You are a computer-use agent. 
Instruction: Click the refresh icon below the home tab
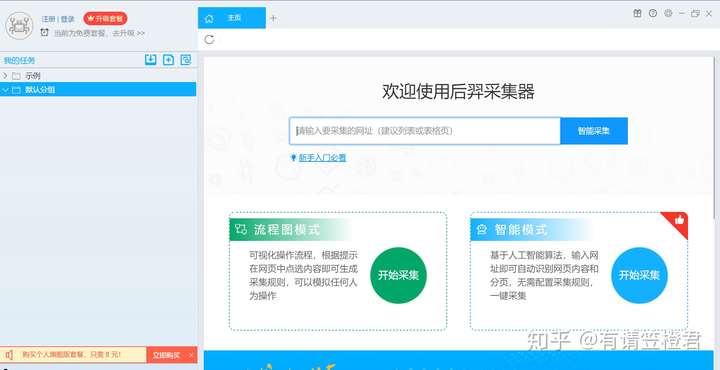coord(209,39)
